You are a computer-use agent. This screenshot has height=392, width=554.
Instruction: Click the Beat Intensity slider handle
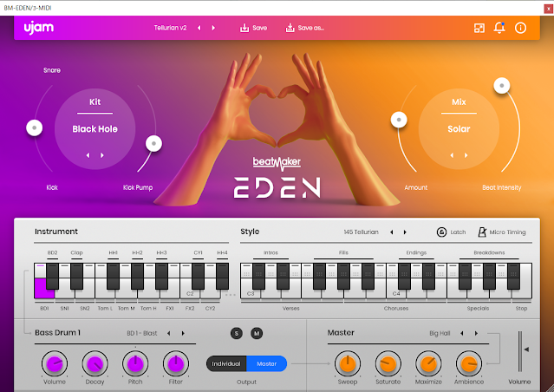pos(502,86)
